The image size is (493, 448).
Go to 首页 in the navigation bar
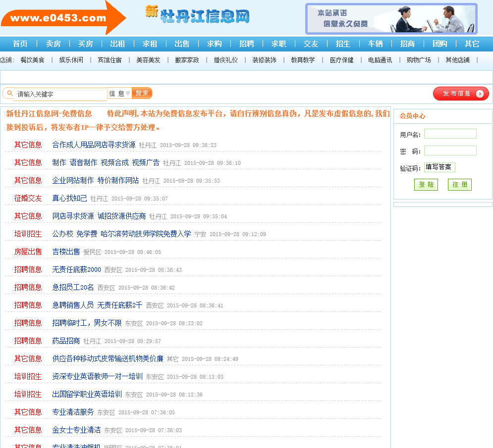click(20, 44)
